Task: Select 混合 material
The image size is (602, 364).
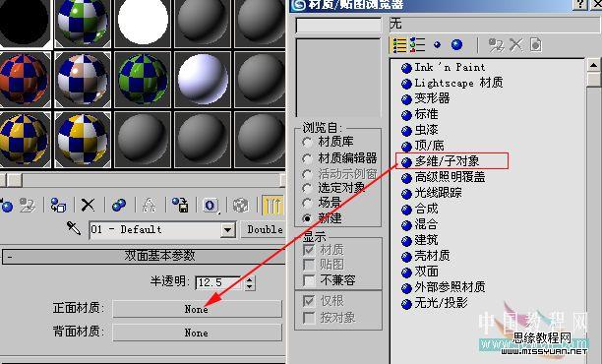Action: click(419, 224)
